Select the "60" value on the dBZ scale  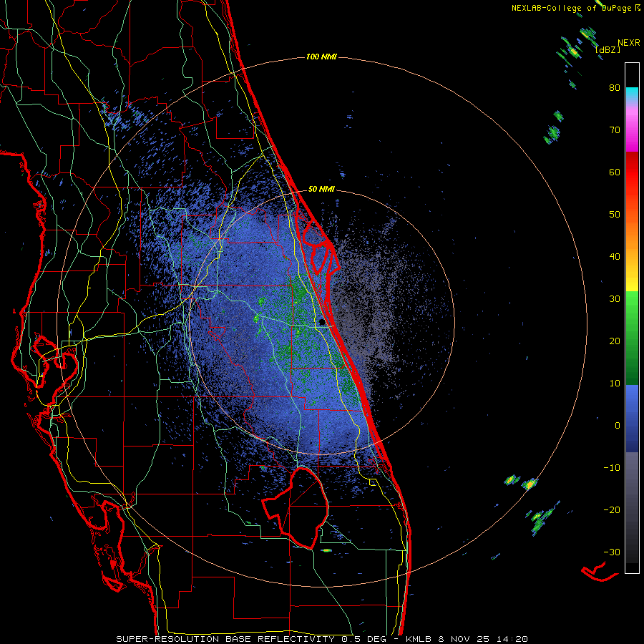tap(615, 172)
